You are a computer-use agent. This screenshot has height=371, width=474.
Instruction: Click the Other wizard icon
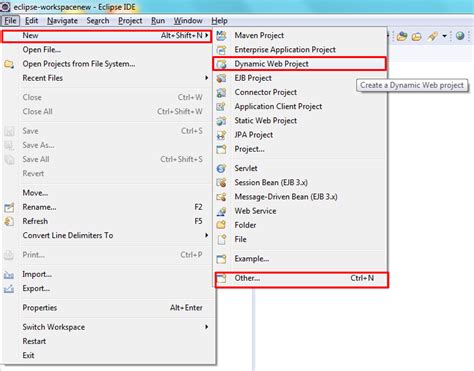coord(221,278)
